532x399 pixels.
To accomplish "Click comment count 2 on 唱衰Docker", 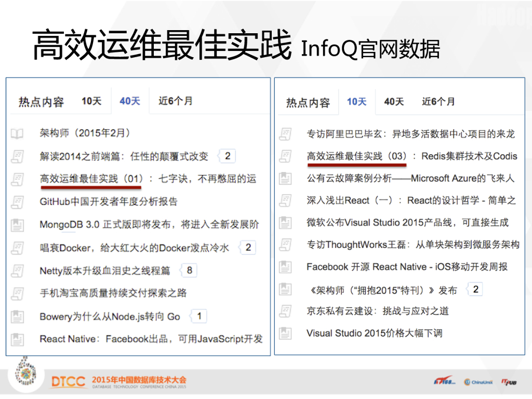I will click(248, 247).
